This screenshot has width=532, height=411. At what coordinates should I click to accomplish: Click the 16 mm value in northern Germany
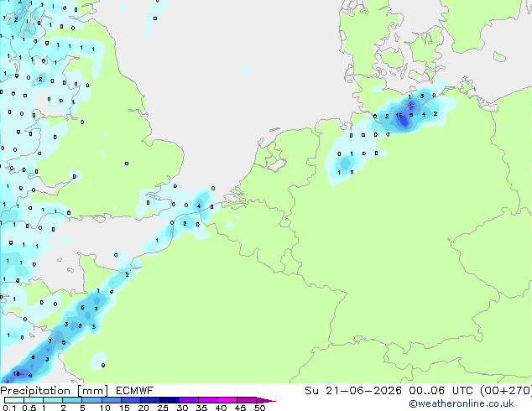[399, 116]
